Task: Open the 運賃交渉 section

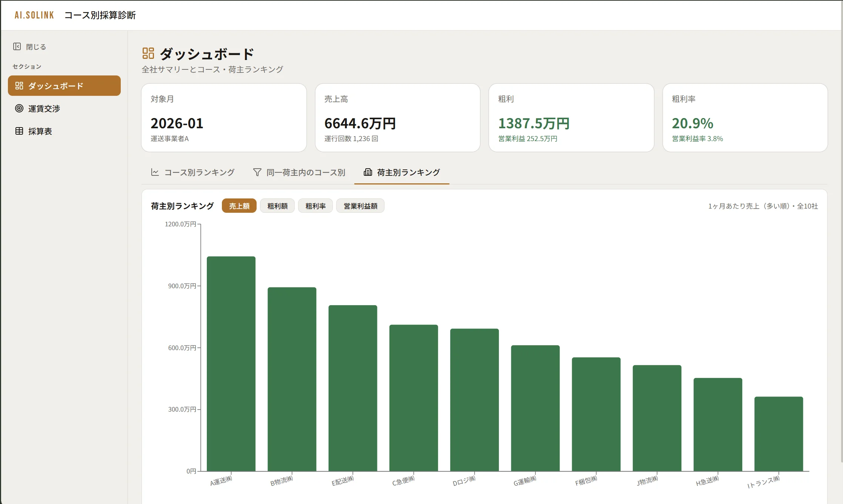Action: tap(64, 108)
